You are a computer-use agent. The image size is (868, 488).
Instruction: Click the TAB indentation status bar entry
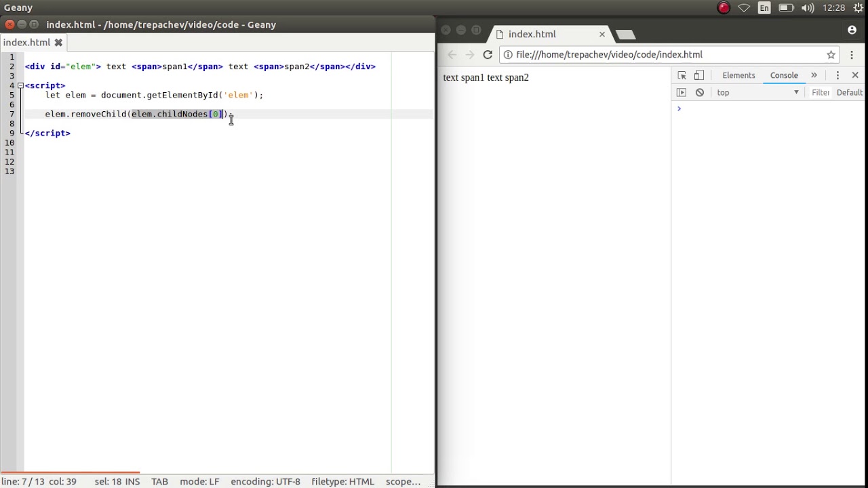[x=159, y=481]
